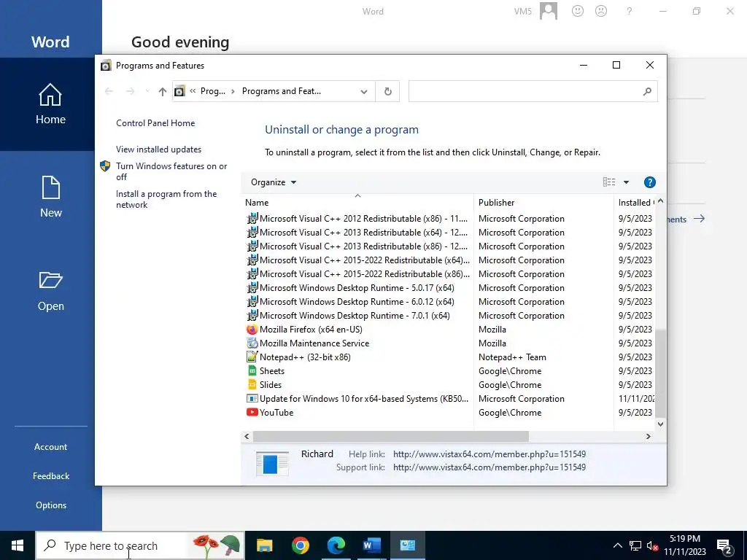Switch to Word from the taskbar
This screenshot has height=560, width=747.
(x=371, y=545)
